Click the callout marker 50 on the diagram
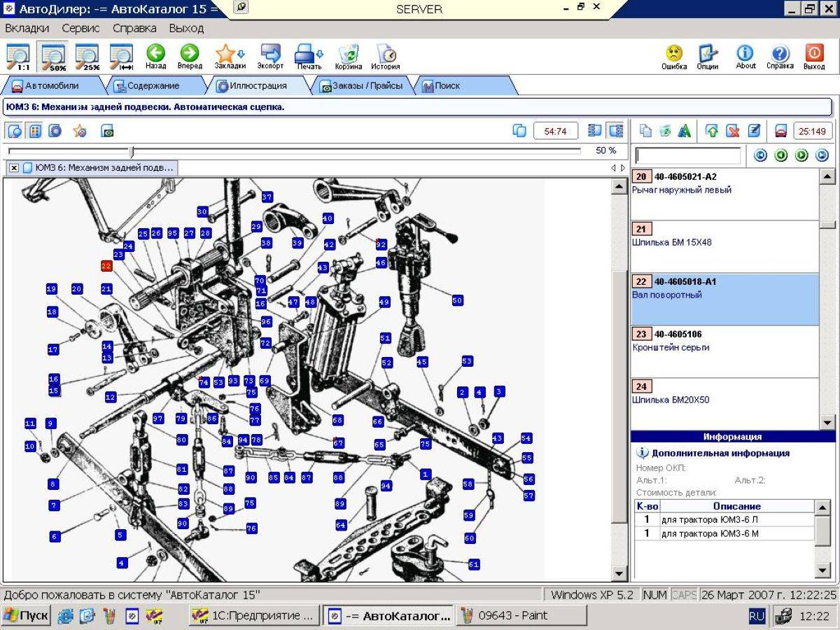 457,300
